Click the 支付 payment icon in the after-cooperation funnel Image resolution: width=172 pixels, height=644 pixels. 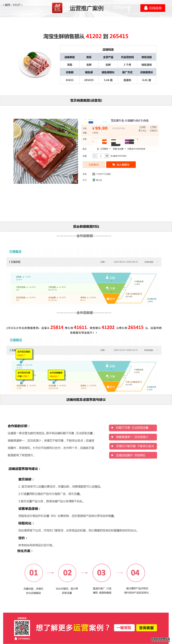(108, 387)
